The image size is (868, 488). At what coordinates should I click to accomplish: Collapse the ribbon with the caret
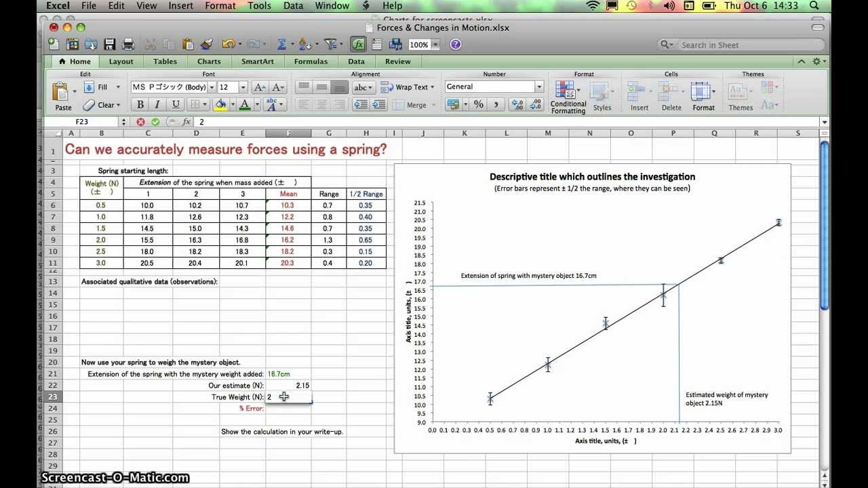(802, 62)
